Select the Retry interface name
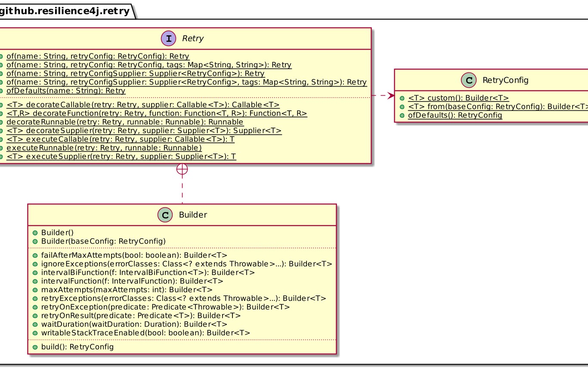This screenshot has width=588, height=368. 192,39
